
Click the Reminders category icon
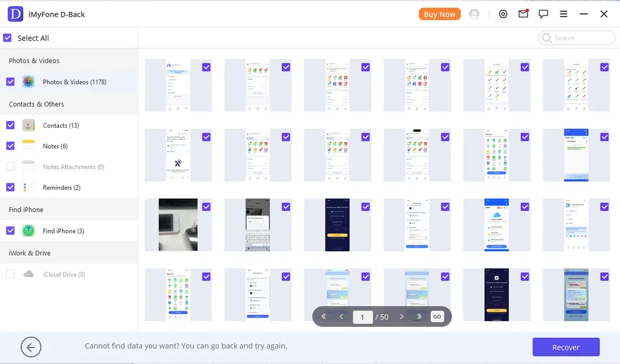click(29, 187)
